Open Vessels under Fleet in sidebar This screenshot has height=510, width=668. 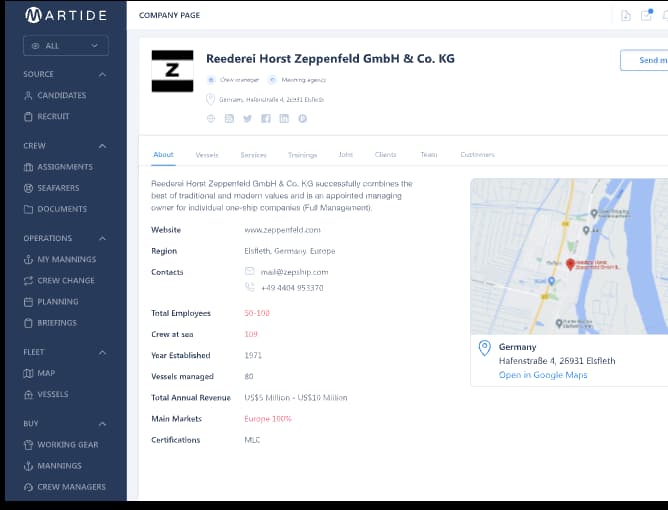point(52,395)
